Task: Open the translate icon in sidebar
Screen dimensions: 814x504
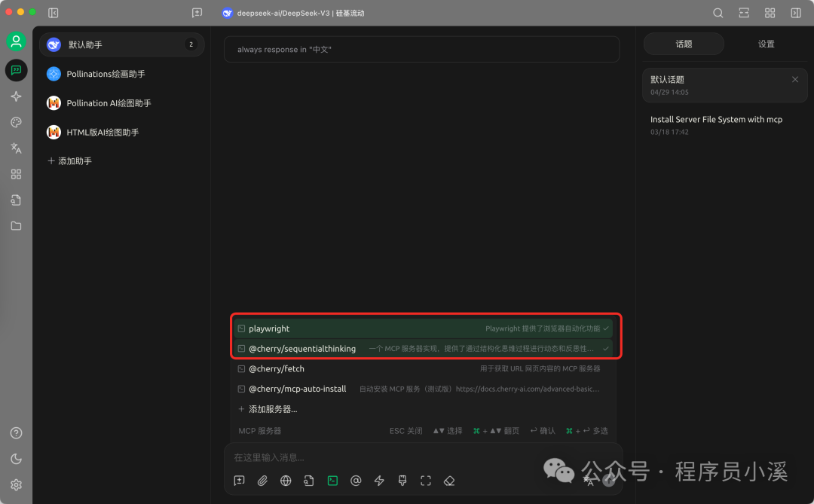Action: (16, 148)
